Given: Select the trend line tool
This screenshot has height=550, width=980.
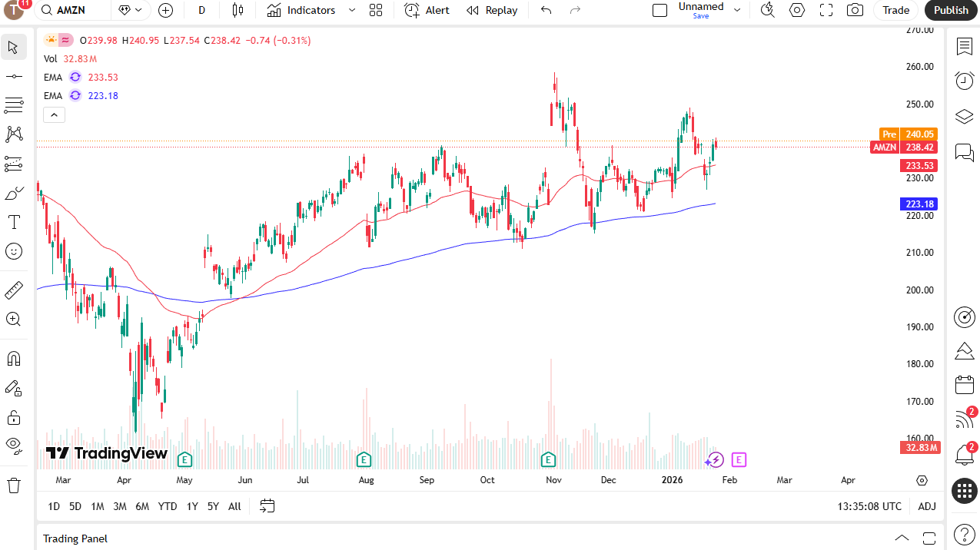Looking at the screenshot, I should [13, 76].
